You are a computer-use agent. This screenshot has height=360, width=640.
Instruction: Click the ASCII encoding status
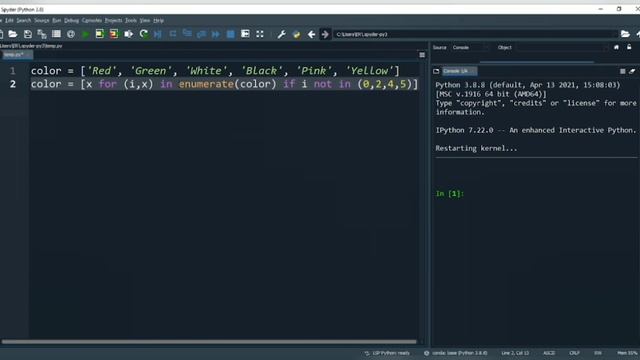(549, 353)
